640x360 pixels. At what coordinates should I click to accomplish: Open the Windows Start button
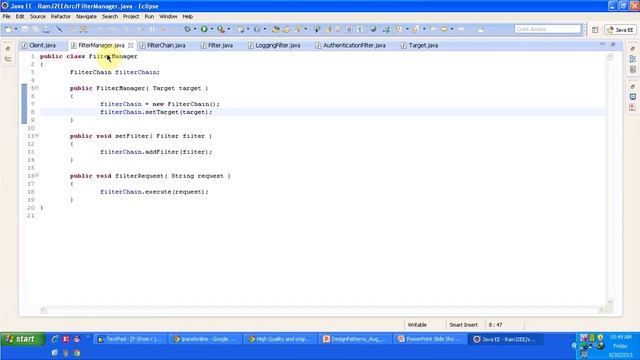click(x=23, y=339)
